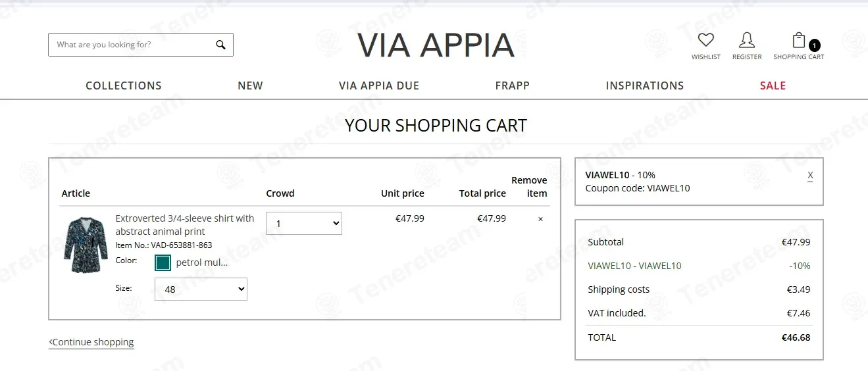The width and height of the screenshot is (868, 371).
Task: Remove VIAWEL10 coupon using the X
Action: [810, 175]
